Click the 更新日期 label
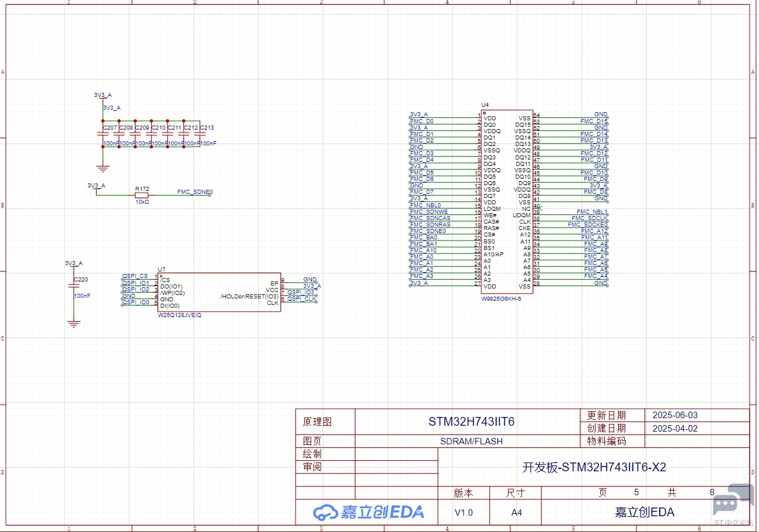The width and height of the screenshot is (759, 532). coord(606,415)
